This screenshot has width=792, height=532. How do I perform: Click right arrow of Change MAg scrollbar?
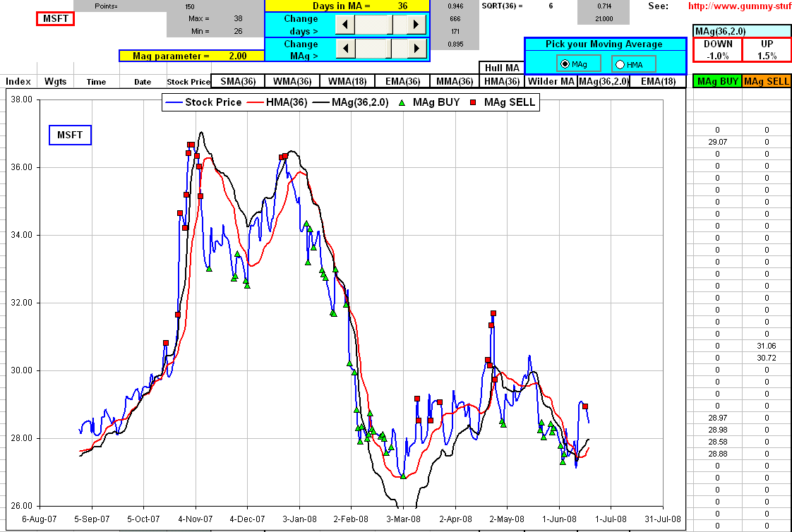click(416, 49)
